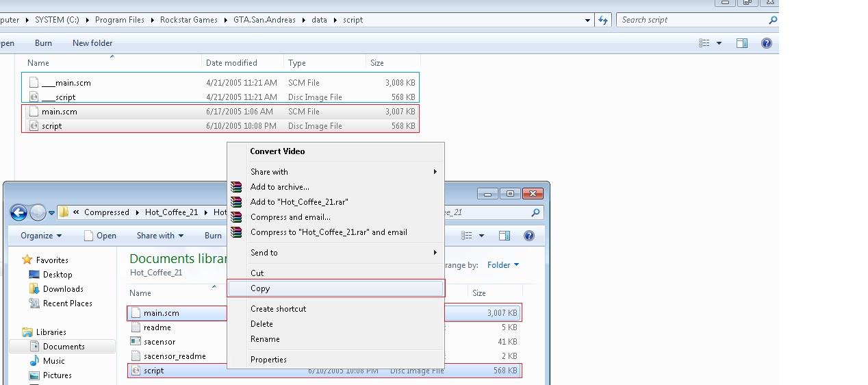This screenshot has width=868, height=385.
Task: Choose Add to "Hot_Coffee_21.rar" menu entry
Action: (x=335, y=202)
